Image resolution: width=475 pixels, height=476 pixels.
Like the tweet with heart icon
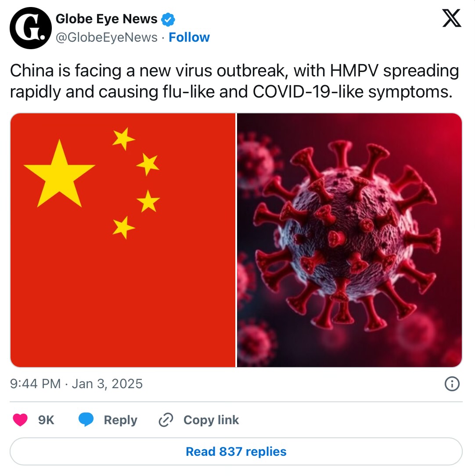point(20,420)
